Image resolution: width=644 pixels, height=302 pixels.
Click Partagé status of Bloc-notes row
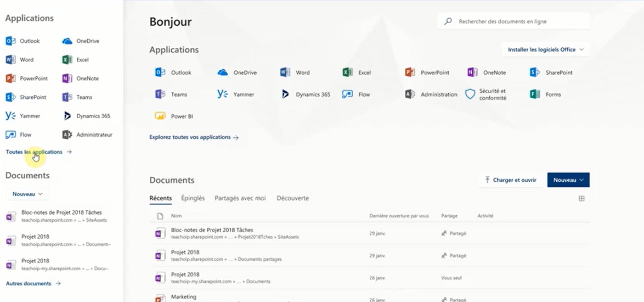click(454, 233)
